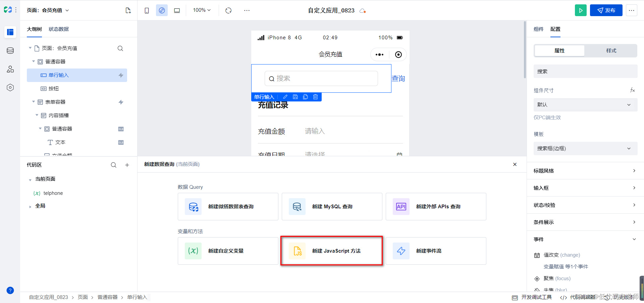Screen dimensions: 644x303
Task: Open the users and roles sidebar icon
Action: (10, 69)
